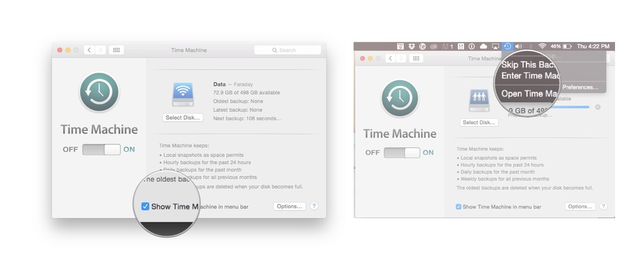Click '72.9 GB of 498 GB available' text
644x280 pixels.
(x=246, y=92)
